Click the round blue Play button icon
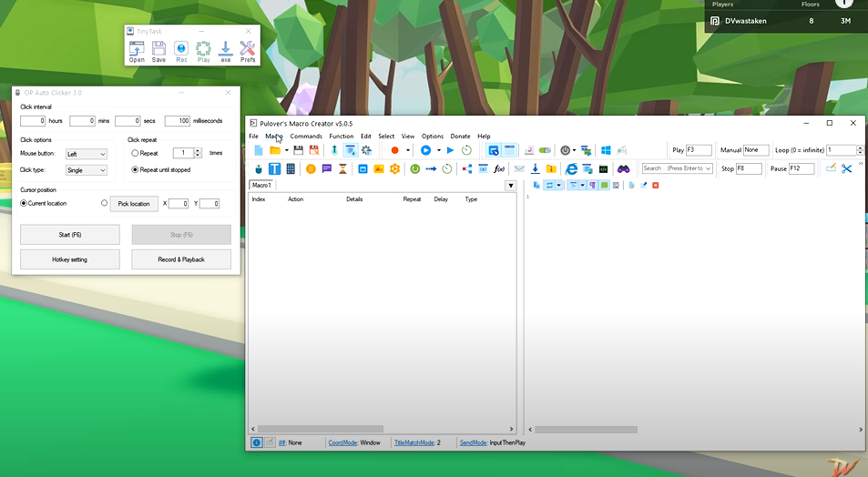The image size is (868, 477). point(425,150)
